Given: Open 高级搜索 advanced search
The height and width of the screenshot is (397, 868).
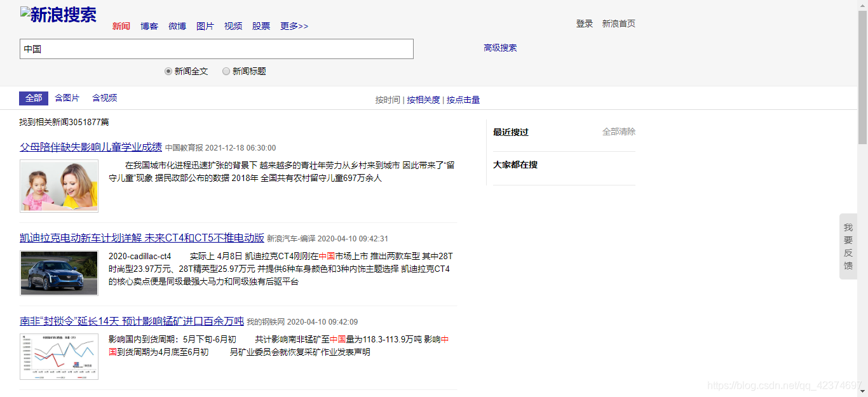Looking at the screenshot, I should tap(500, 48).
